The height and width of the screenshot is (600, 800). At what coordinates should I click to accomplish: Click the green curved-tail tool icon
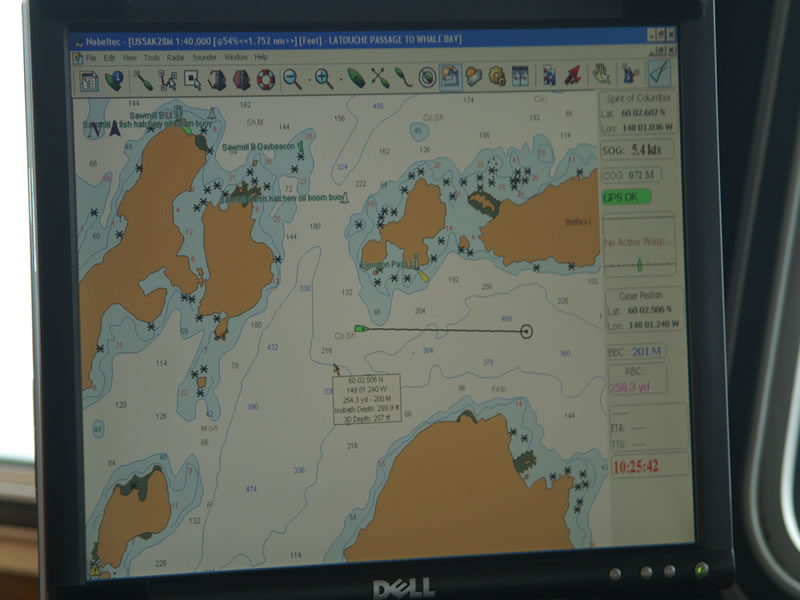pos(403,78)
